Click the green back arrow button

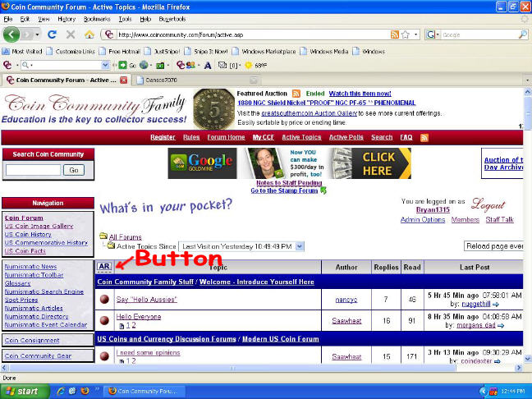click(x=11, y=34)
